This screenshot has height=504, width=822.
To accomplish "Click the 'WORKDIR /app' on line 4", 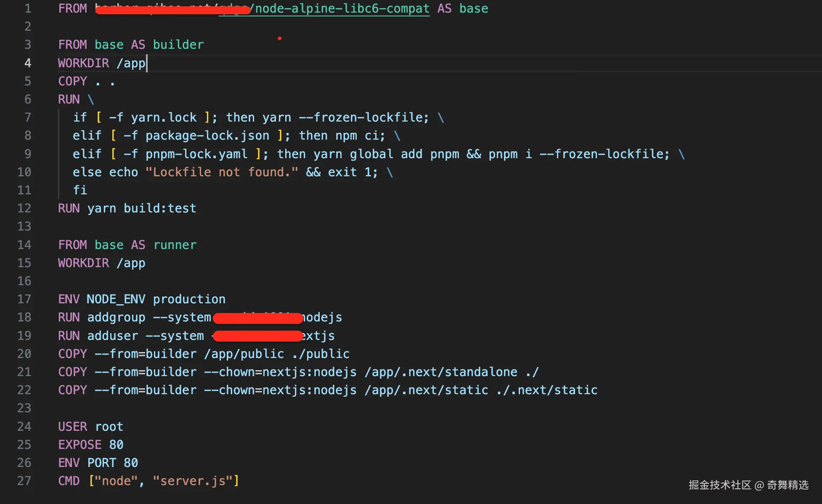I will pos(101,63).
